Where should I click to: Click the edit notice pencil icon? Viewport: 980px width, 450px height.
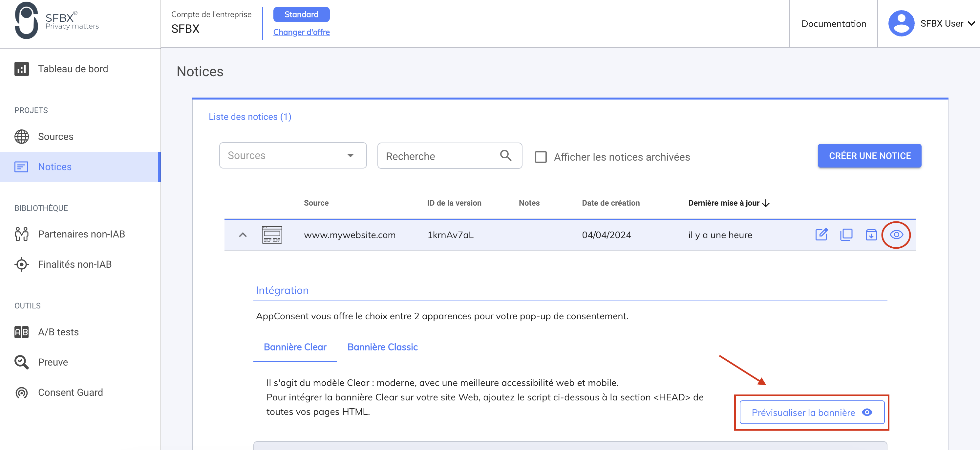pos(821,235)
